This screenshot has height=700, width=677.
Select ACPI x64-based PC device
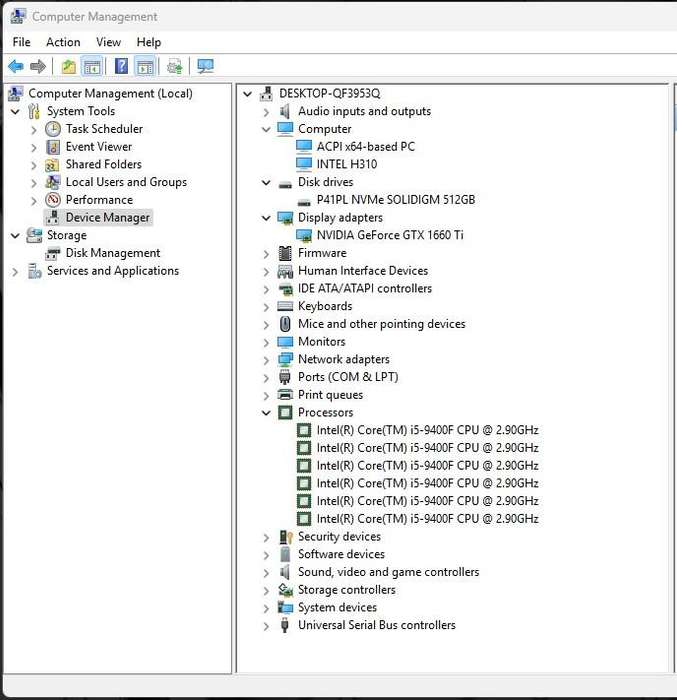[366, 147]
